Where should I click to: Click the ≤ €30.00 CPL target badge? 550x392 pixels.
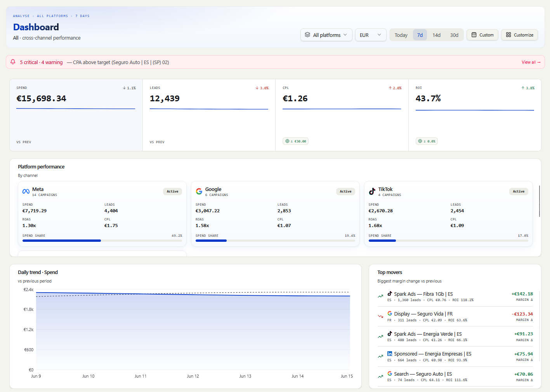coord(296,141)
